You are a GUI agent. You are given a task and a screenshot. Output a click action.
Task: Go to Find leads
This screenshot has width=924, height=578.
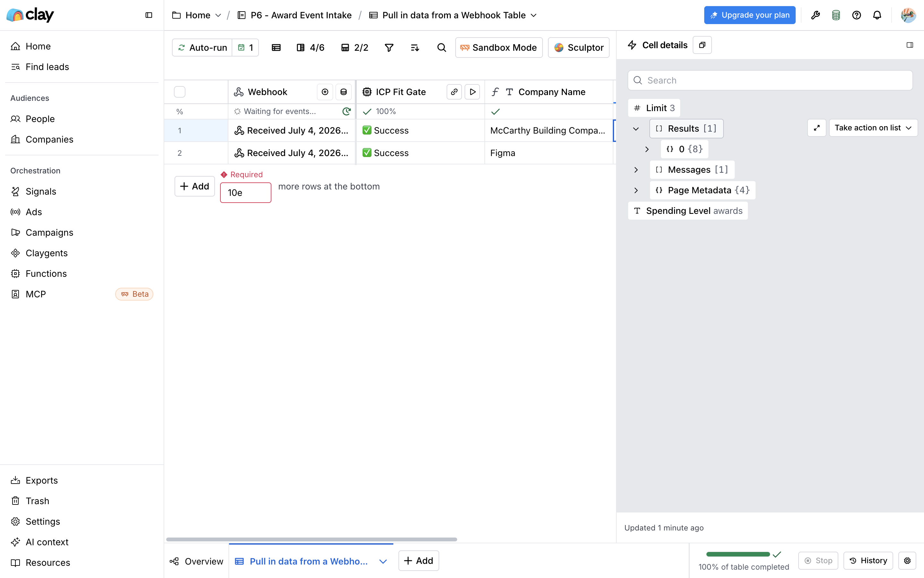point(47,67)
